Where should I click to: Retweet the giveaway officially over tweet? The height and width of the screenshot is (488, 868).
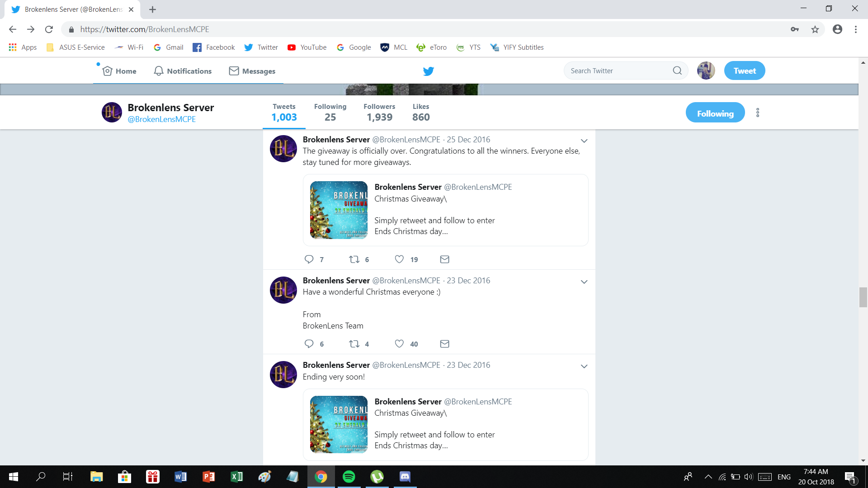[x=354, y=259]
